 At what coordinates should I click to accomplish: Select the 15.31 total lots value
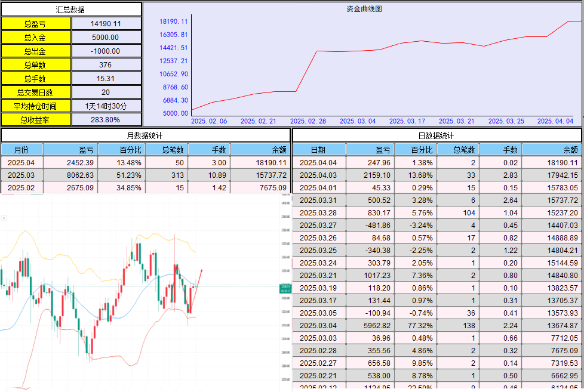[106, 79]
